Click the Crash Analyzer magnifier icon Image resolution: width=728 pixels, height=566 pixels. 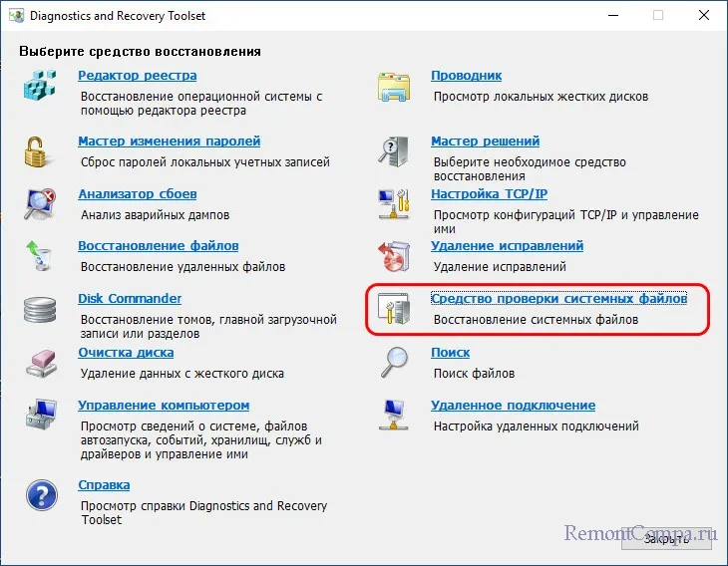click(x=40, y=203)
